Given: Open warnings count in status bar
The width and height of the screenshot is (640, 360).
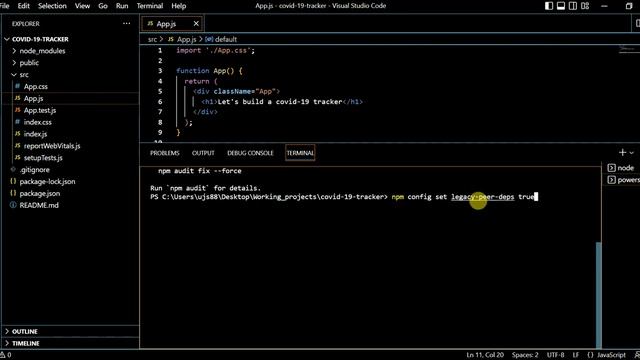Looking at the screenshot, I should tap(6, 355).
